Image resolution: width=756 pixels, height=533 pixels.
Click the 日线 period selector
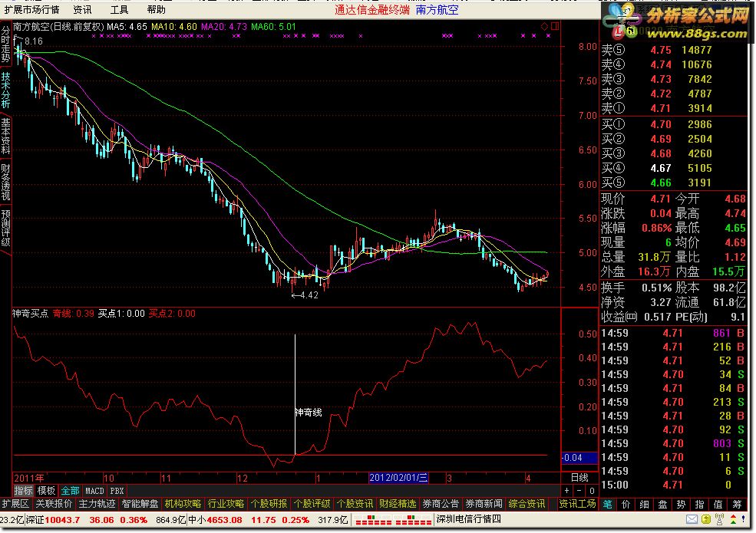pyautogui.click(x=579, y=478)
